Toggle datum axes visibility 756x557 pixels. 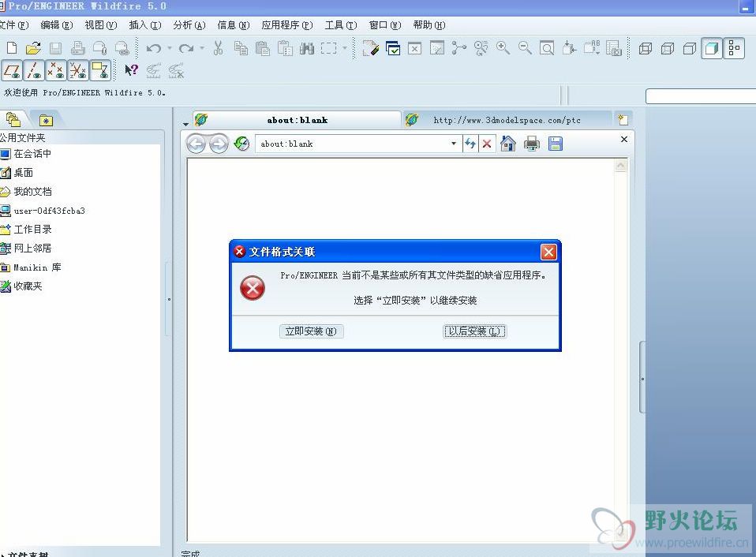point(34,70)
